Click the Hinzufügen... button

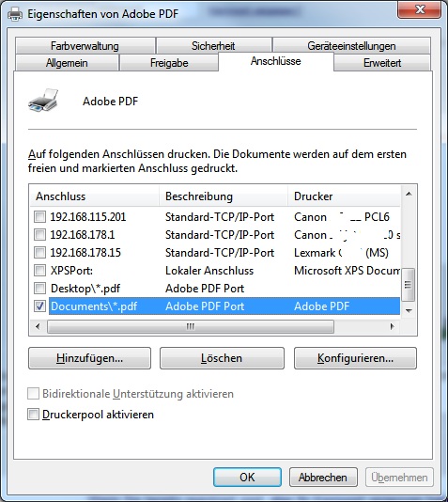pyautogui.click(x=89, y=358)
